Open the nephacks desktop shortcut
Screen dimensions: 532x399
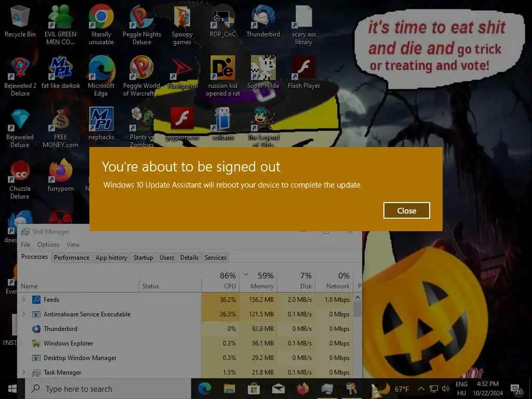[101, 124]
